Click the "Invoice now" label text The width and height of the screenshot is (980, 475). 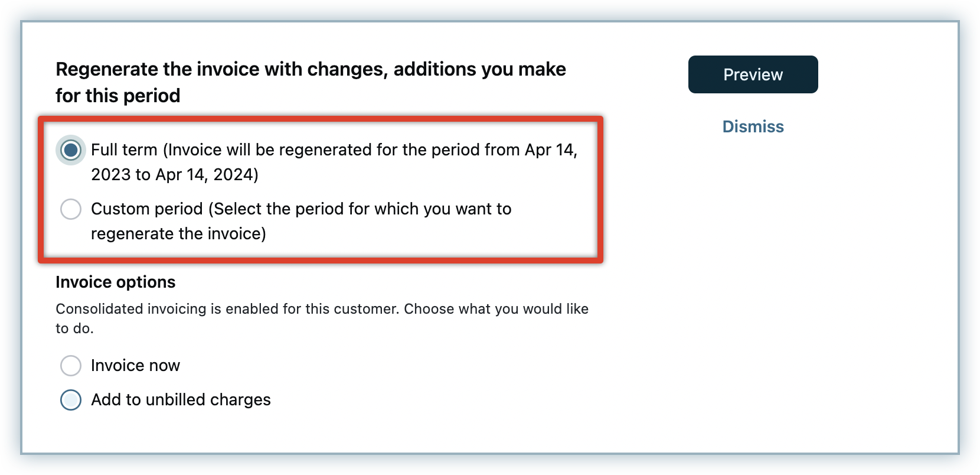[135, 366]
